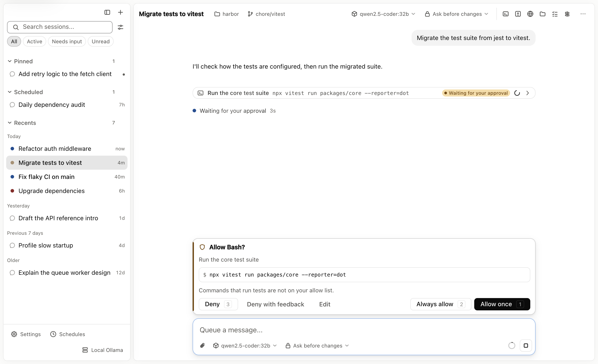Expand the Run the core test suite chevron
The width and height of the screenshot is (598, 364).
[527, 93]
